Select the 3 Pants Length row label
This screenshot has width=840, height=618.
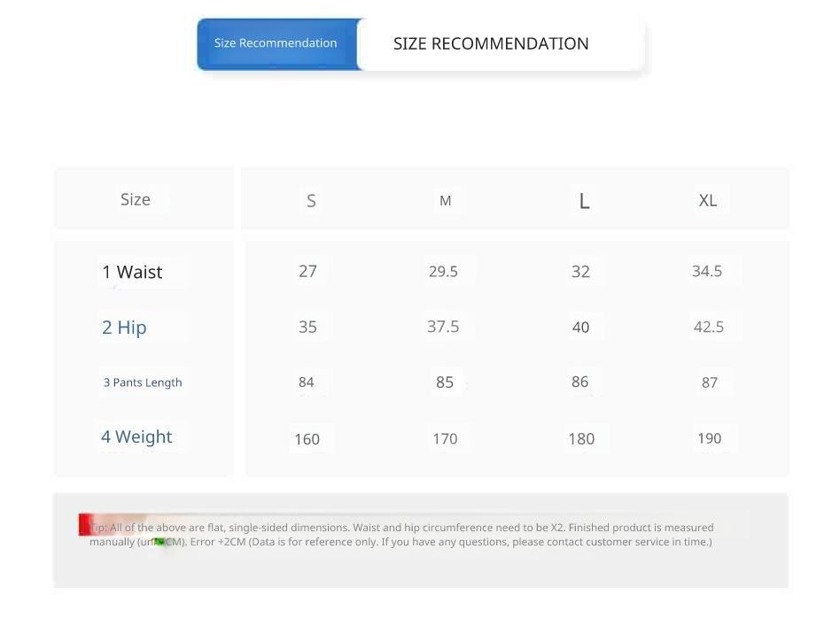pos(143,382)
